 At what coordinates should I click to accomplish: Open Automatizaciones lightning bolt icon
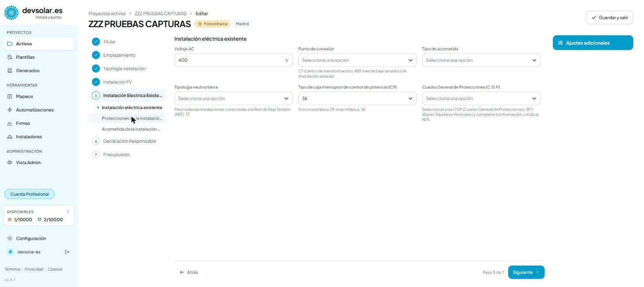coord(10,110)
